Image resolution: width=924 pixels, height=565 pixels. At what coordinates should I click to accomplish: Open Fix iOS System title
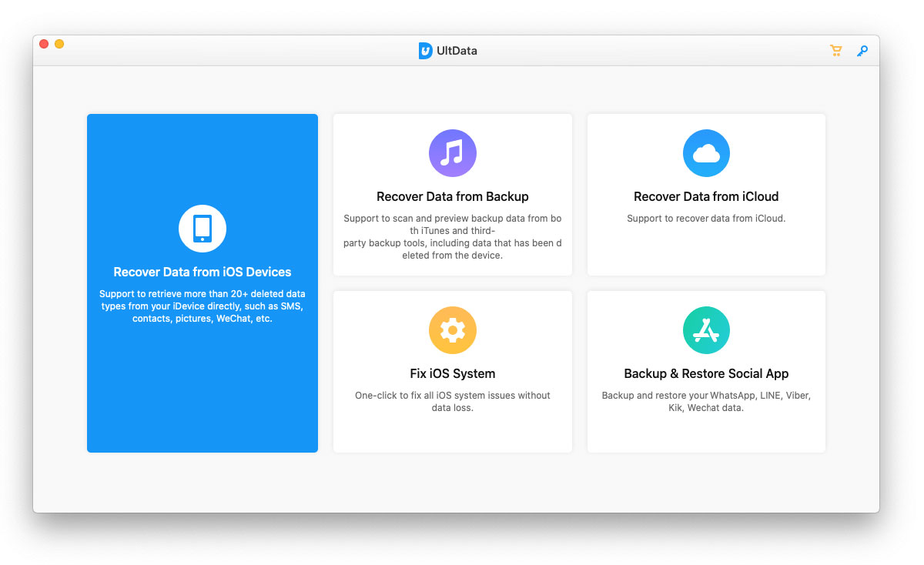click(x=453, y=373)
